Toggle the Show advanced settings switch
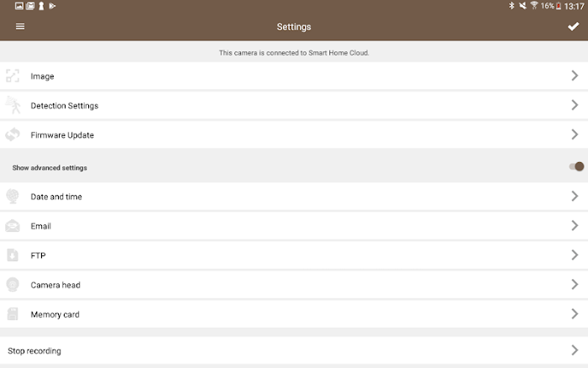Image resolution: width=588 pixels, height=368 pixels. click(576, 166)
